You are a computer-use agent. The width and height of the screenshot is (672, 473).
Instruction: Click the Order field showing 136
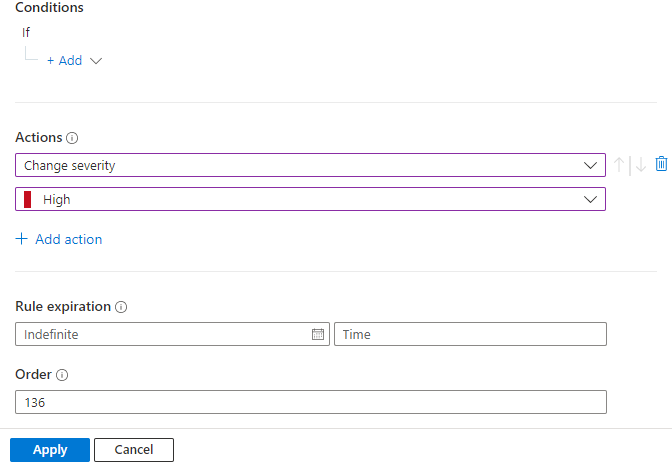click(310, 402)
